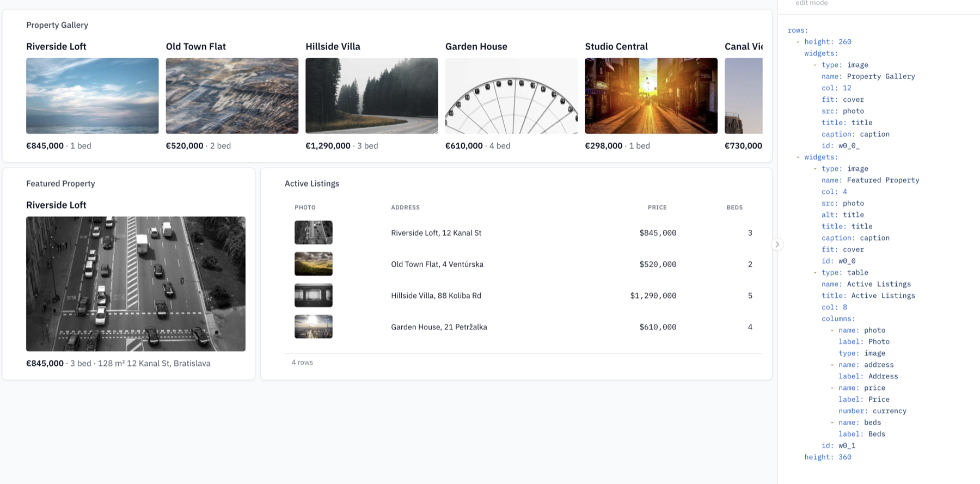Place cursor on "id: w0_1" YAML line

[838, 445]
